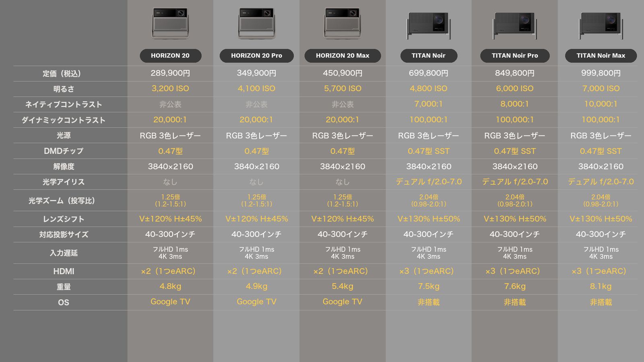Select the 4,800 ISO brightness value
Image resolution: width=644 pixels, height=362 pixels.
point(429,88)
